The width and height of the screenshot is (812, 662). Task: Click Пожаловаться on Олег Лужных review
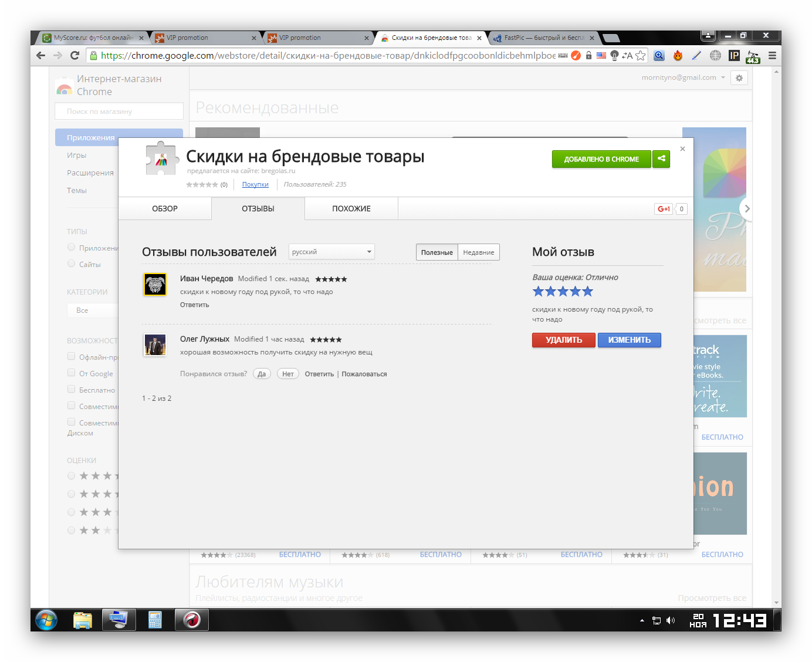tap(364, 374)
